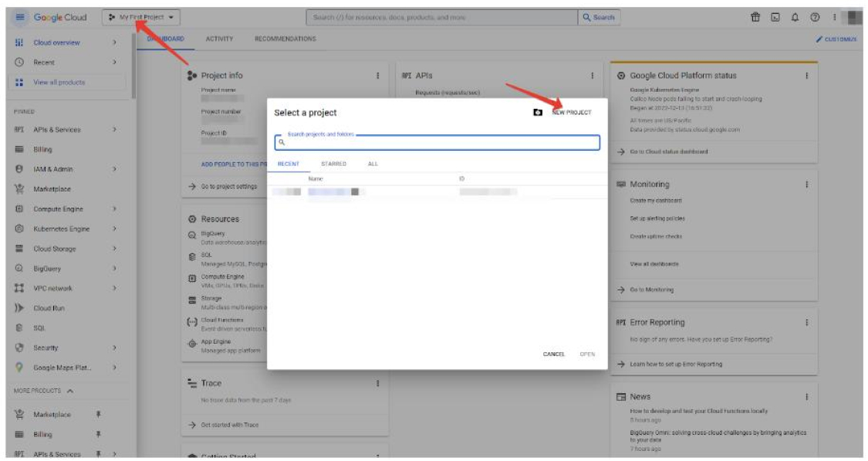Click the left sidebar scrollbar

click(133, 66)
